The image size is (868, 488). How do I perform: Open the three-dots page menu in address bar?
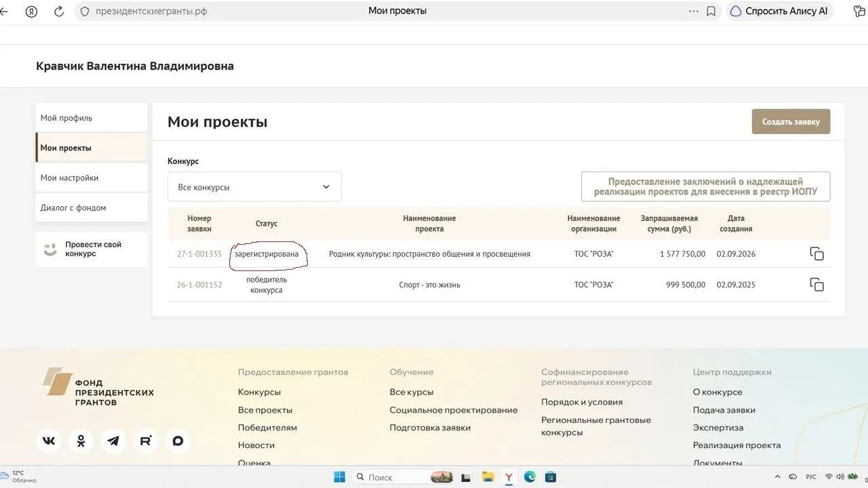[x=693, y=11]
